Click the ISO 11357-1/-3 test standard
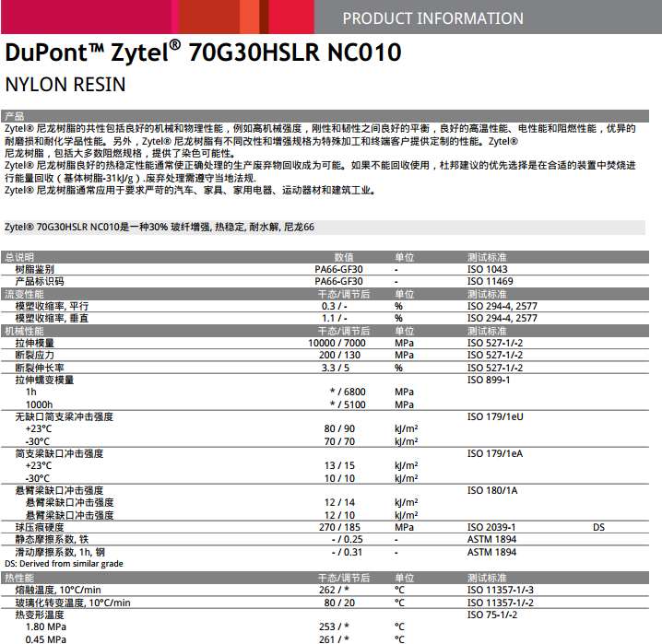This screenshot has width=662, height=644. pos(501,590)
